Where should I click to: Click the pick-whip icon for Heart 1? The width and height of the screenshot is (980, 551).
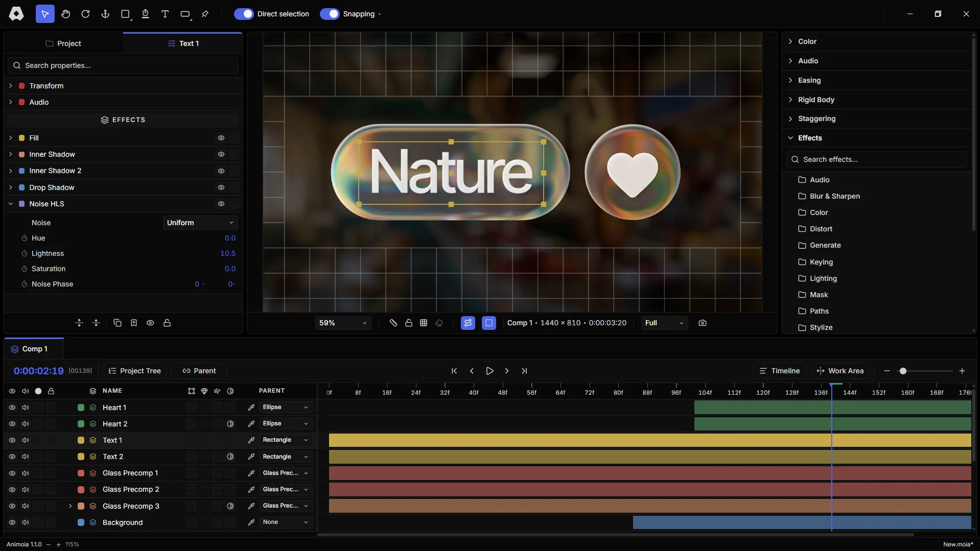click(x=251, y=408)
